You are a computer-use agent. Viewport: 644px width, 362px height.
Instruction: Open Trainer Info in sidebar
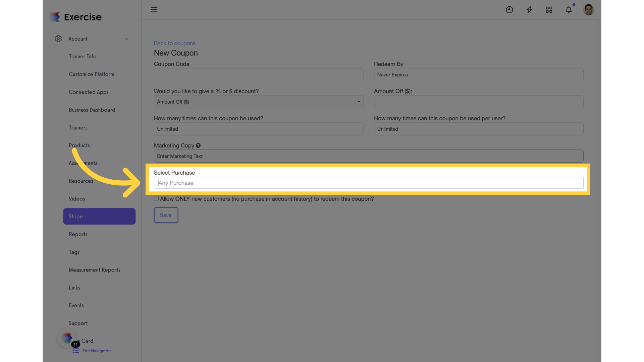click(x=83, y=56)
